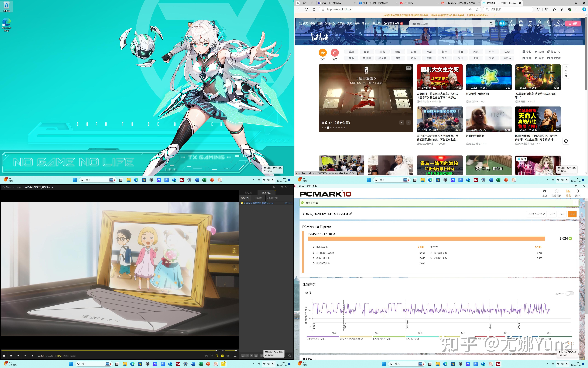Click Edge read aloud icon

(x=470, y=9)
